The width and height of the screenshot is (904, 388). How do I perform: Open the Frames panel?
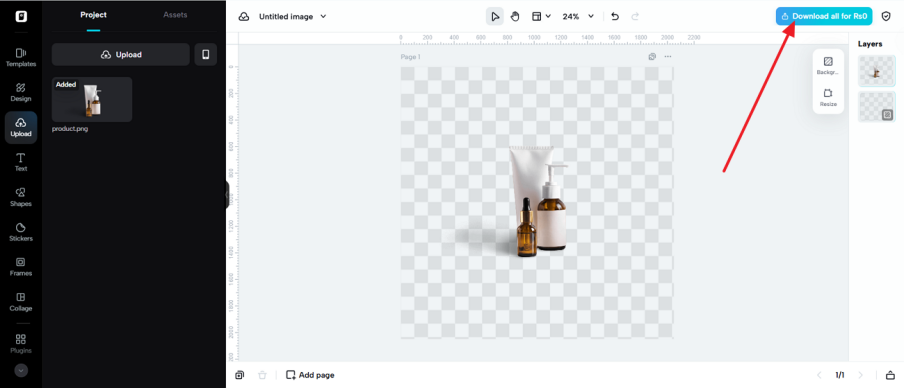pyautogui.click(x=21, y=267)
